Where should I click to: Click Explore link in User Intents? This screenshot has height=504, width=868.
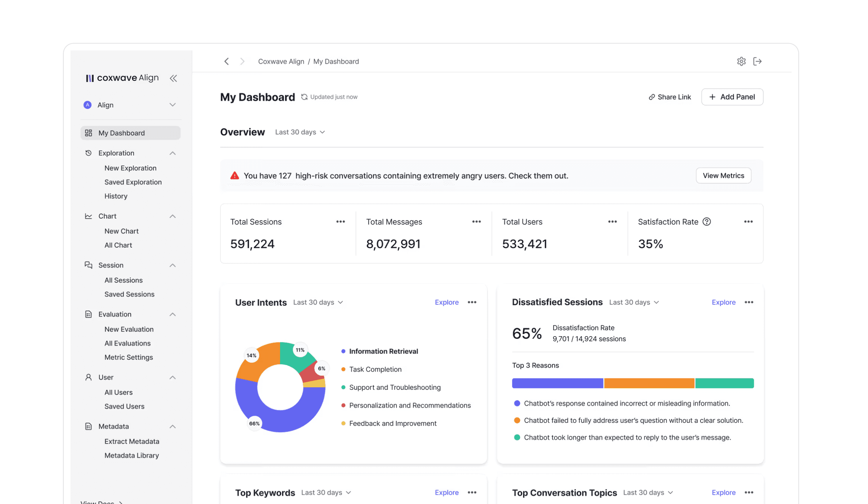[x=446, y=302]
